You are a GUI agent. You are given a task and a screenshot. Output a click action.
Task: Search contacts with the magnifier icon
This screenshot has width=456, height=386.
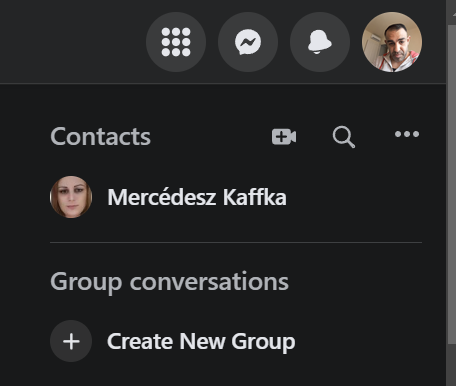coord(344,137)
